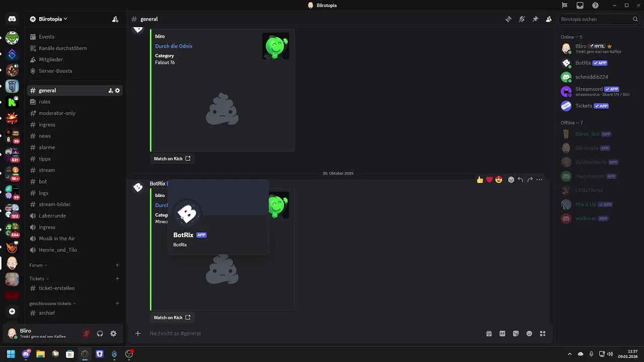
Task: Add a channel to Forum category
Action: pyautogui.click(x=117, y=265)
